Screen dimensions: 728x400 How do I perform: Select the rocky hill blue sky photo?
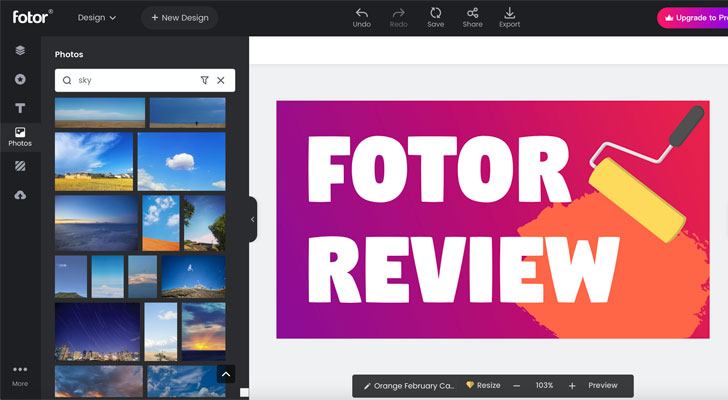point(194,277)
